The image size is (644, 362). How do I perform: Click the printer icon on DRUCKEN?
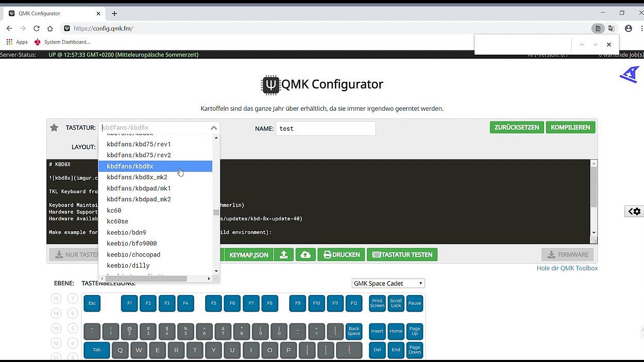point(328,254)
